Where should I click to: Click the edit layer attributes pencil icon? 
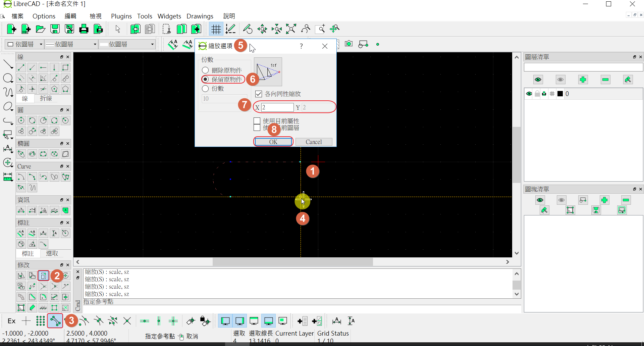[x=628, y=80]
